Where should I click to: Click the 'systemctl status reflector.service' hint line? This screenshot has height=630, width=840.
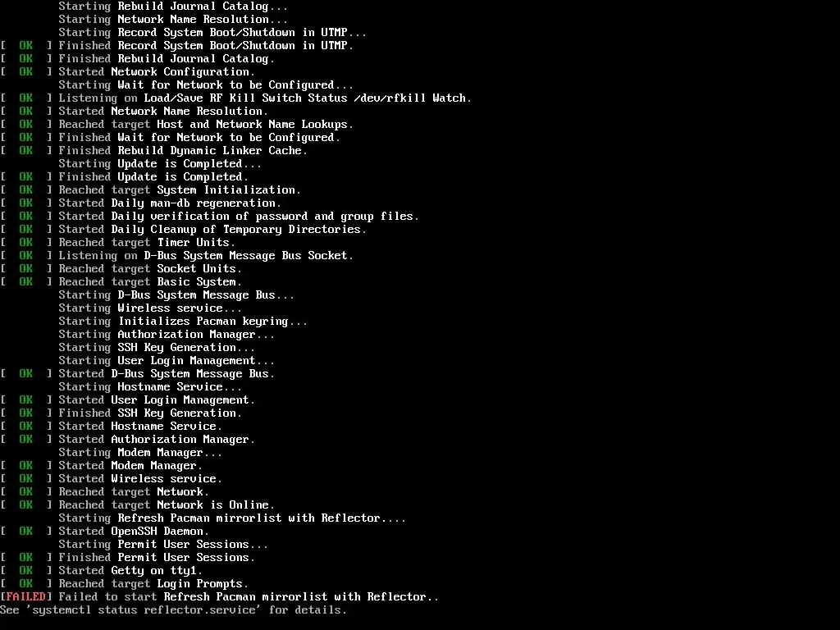pyautogui.click(x=173, y=610)
